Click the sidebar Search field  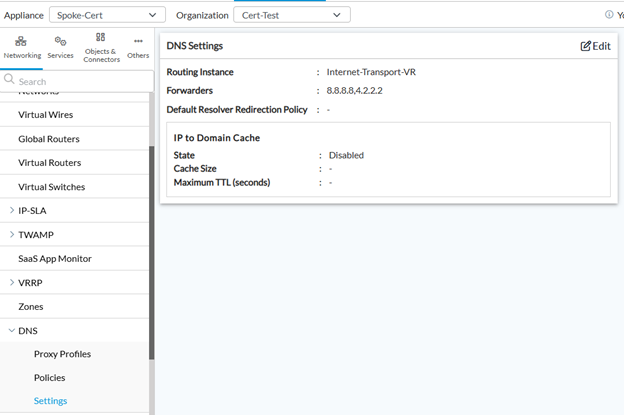tap(77, 81)
